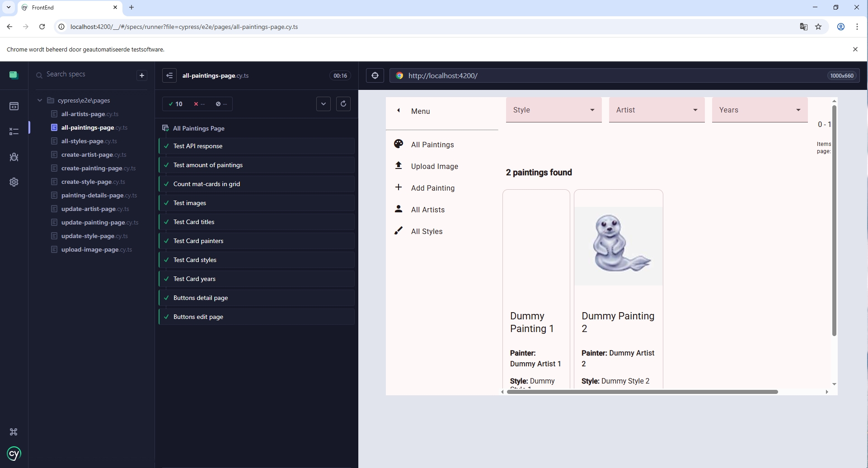The height and width of the screenshot is (468, 868).
Task: Open the Style filter dropdown
Action: [554, 110]
